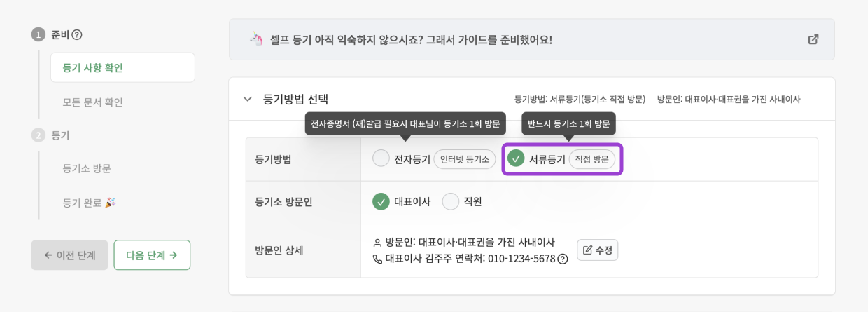Click the 이전 단계 button
Screen dimensions: 868x312
69,255
